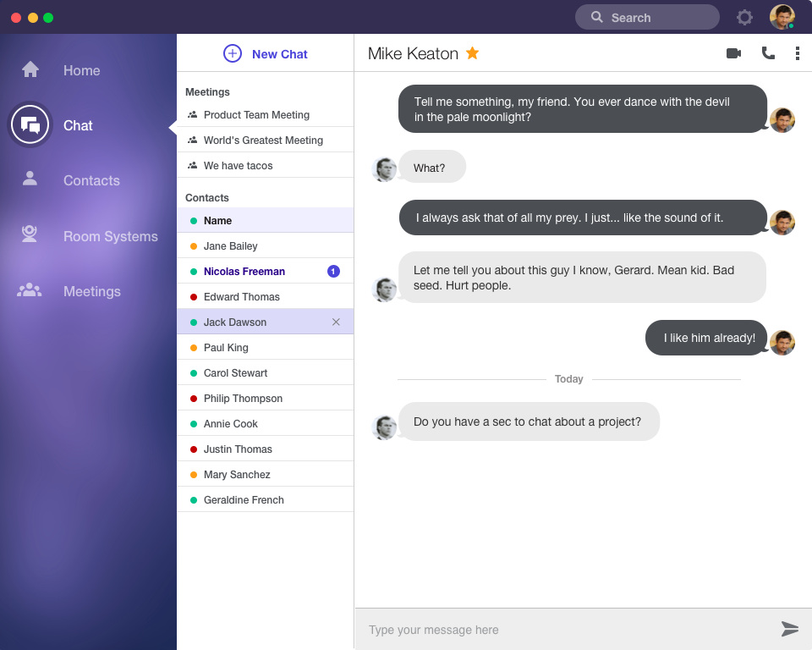The image size is (812, 650).
Task: Click the Search field in title bar
Action: coord(647,18)
